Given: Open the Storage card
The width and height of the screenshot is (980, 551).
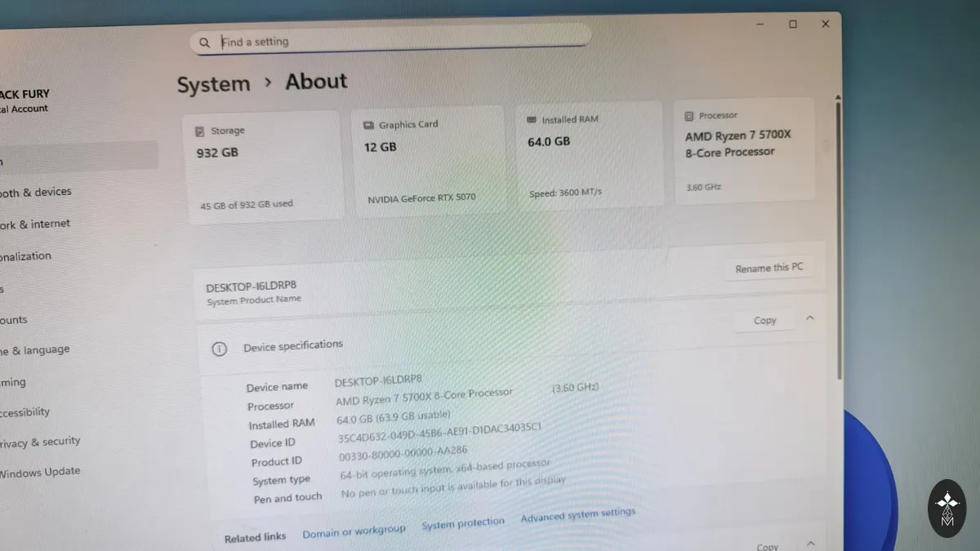Looking at the screenshot, I should (261, 166).
